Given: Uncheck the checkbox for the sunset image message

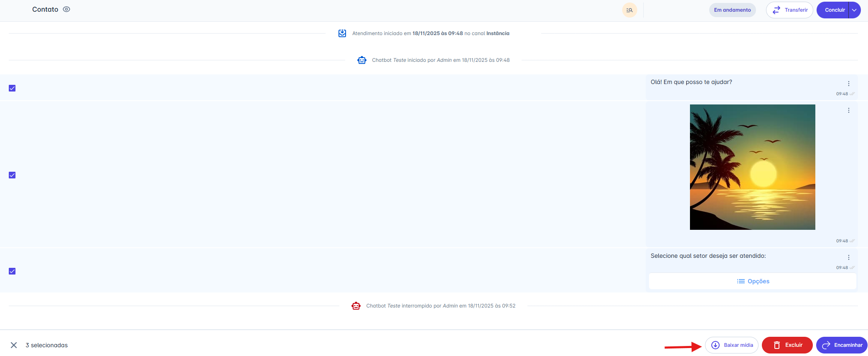Looking at the screenshot, I should click(x=12, y=175).
